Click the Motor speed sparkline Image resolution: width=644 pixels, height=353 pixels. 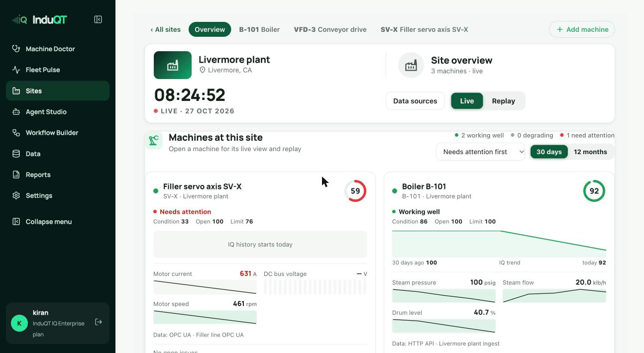205,317
